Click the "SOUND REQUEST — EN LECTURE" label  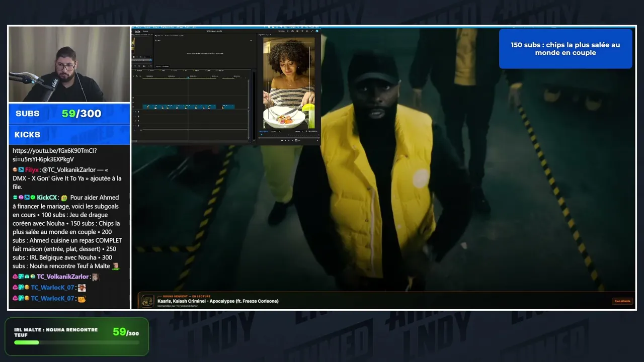click(184, 296)
